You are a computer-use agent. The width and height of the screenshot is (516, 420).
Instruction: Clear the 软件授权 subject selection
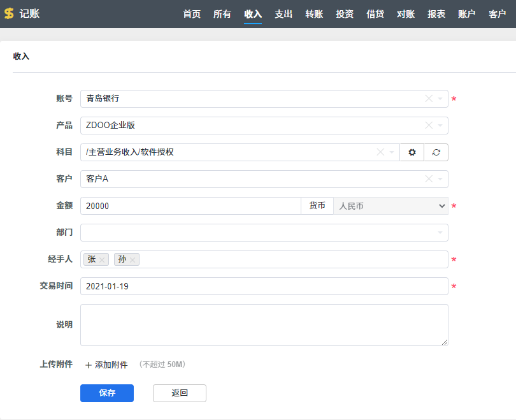click(380, 152)
